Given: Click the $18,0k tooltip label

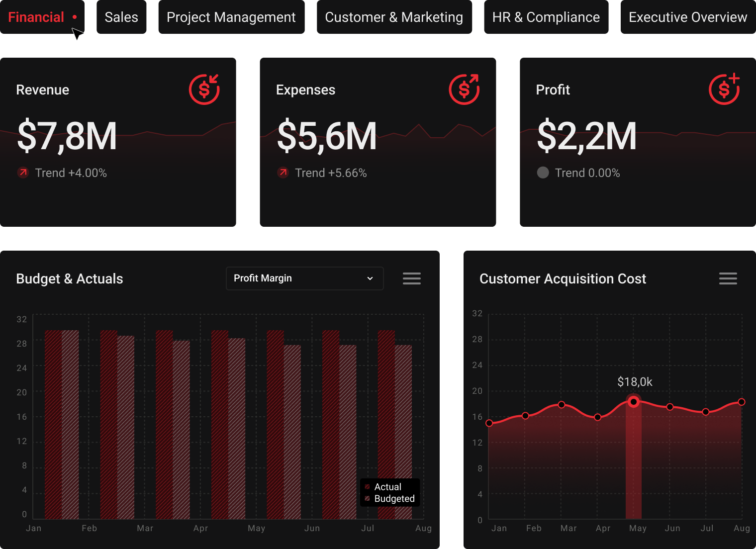Looking at the screenshot, I should [635, 382].
